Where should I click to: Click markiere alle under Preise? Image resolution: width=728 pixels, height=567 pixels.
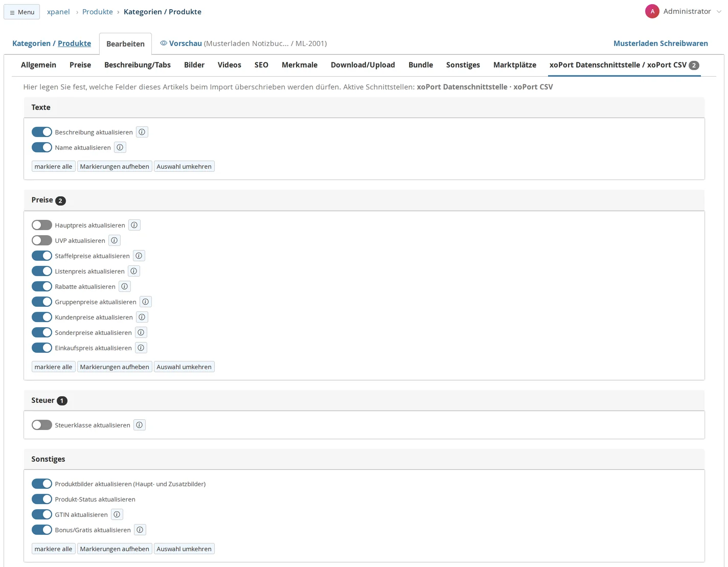(53, 367)
